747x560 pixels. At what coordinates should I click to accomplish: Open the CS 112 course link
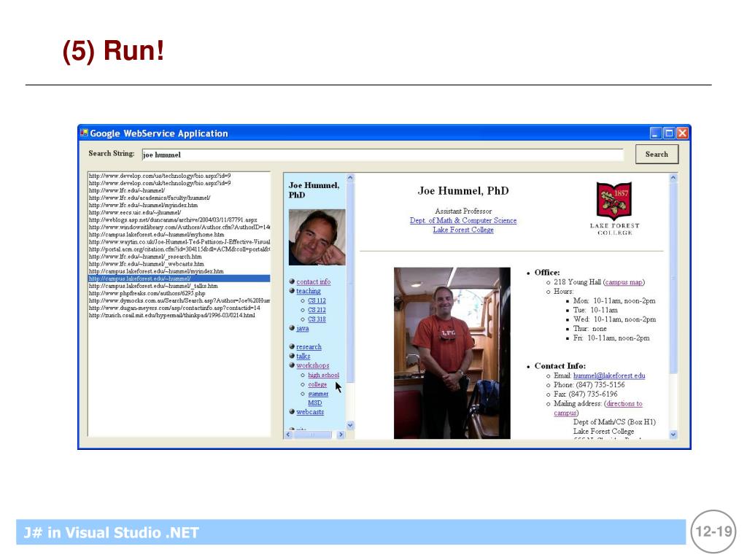(317, 301)
